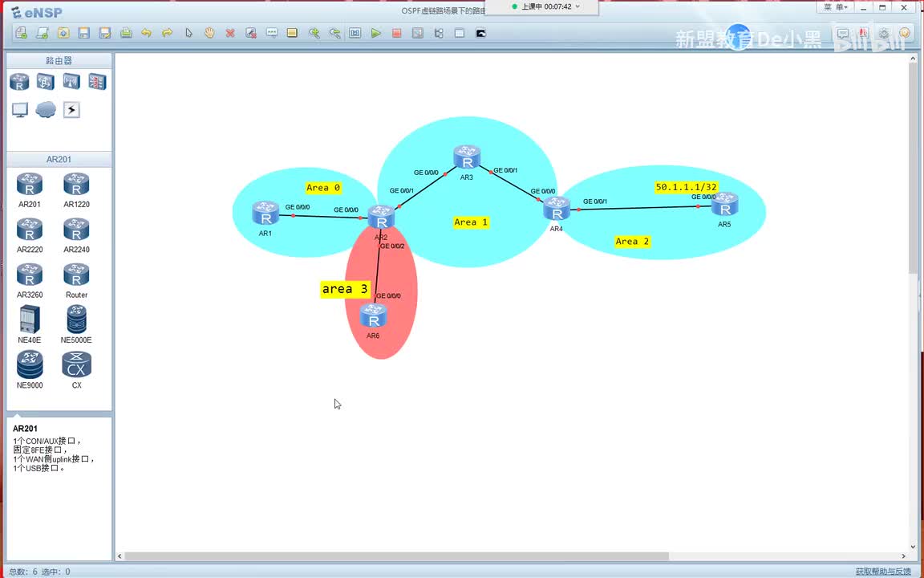924x578 pixels.
Task: Pick the AR1220 router model
Action: pyautogui.click(x=77, y=190)
